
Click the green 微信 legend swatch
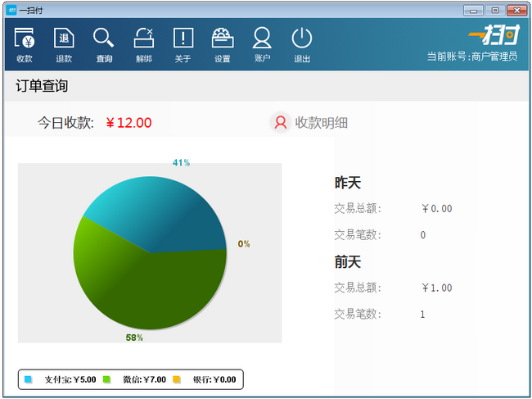pyautogui.click(x=106, y=379)
